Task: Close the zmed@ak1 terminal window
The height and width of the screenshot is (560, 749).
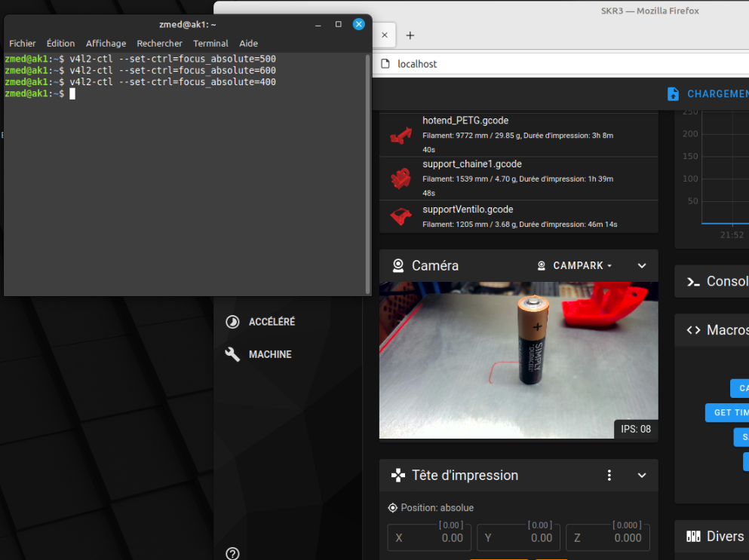Action: tap(359, 24)
